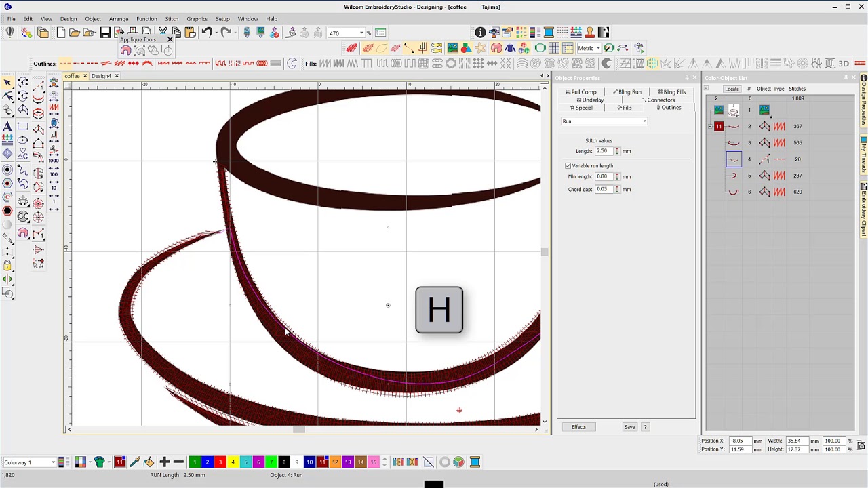Click the color wheel icon in the color toolbar

458,462
